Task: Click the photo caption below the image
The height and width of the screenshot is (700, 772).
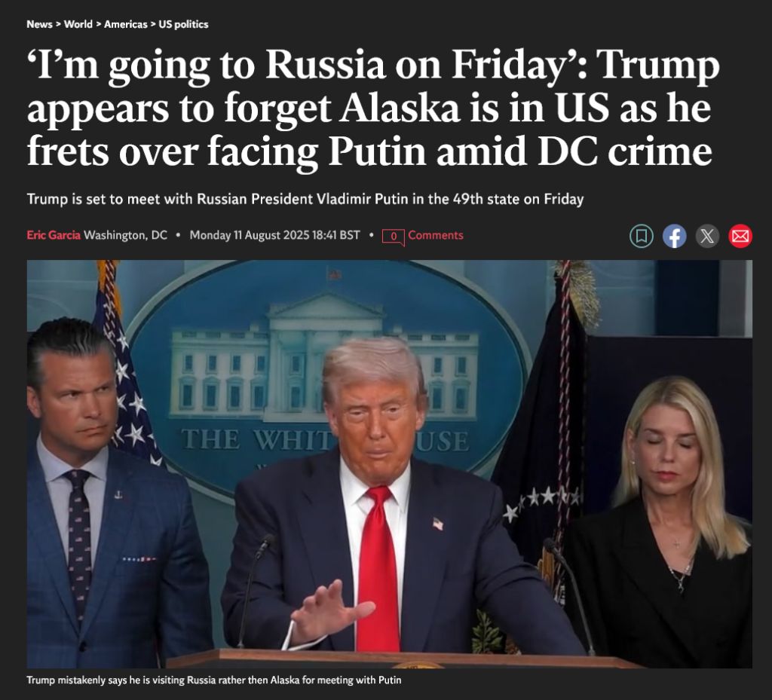Action: tap(214, 680)
